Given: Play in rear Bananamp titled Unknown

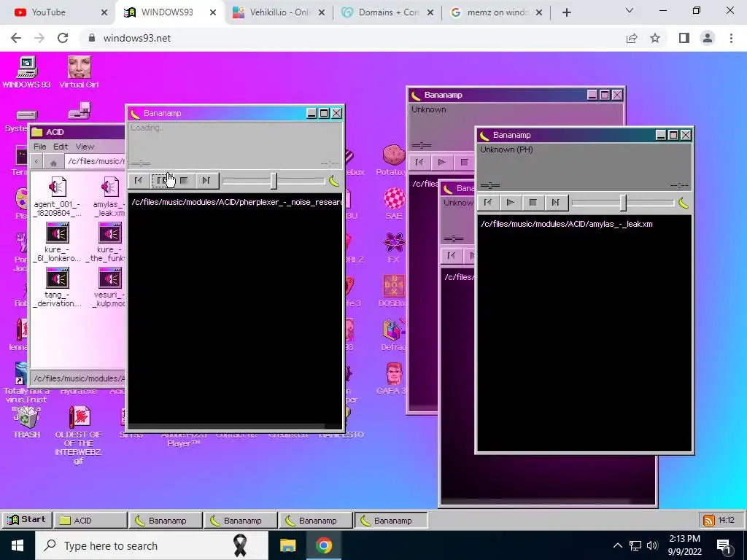Looking at the screenshot, I should pyautogui.click(x=441, y=163).
